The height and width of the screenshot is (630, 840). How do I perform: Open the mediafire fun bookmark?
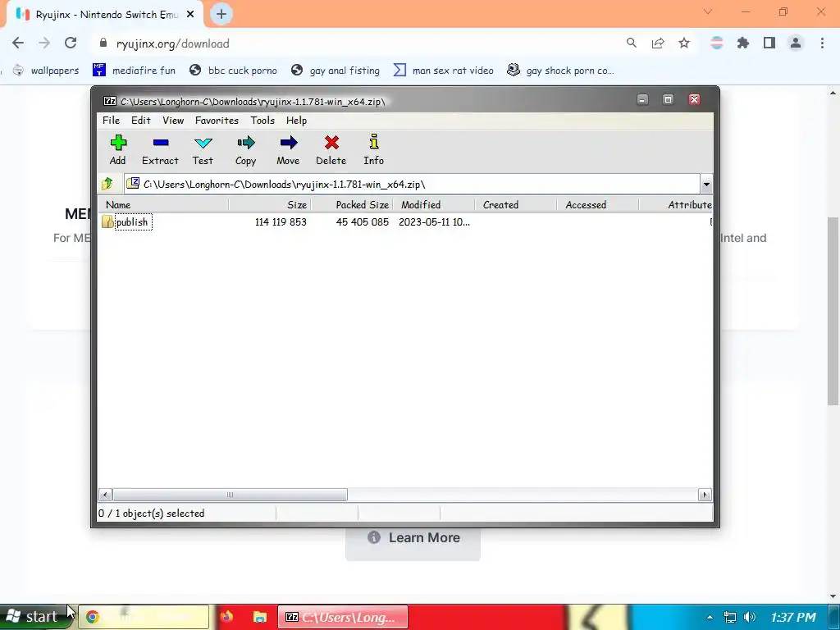click(x=134, y=71)
